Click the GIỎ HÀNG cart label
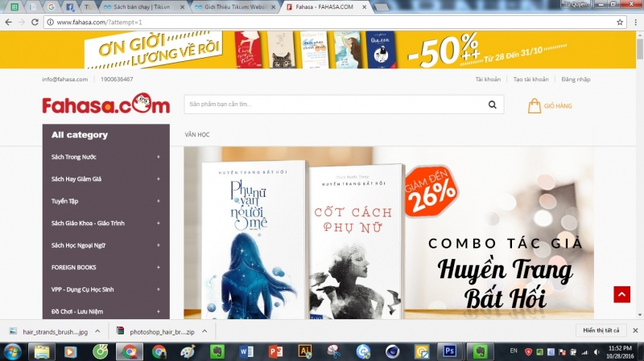The image size is (644, 361). (x=558, y=106)
